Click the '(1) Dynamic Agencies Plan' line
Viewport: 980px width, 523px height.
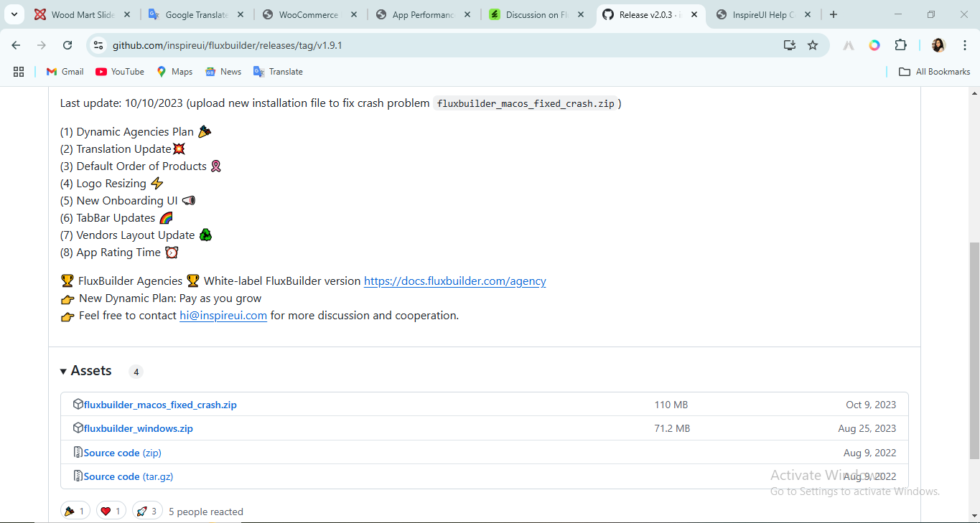[x=136, y=132]
